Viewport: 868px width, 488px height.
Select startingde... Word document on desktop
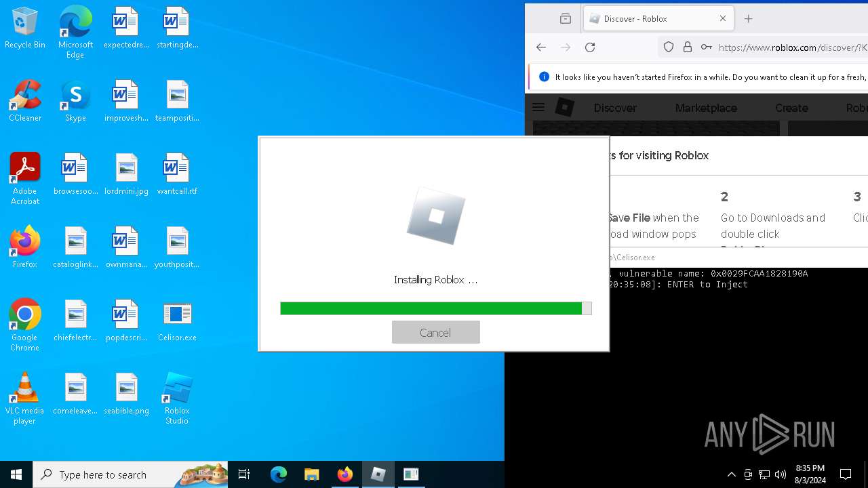[177, 28]
